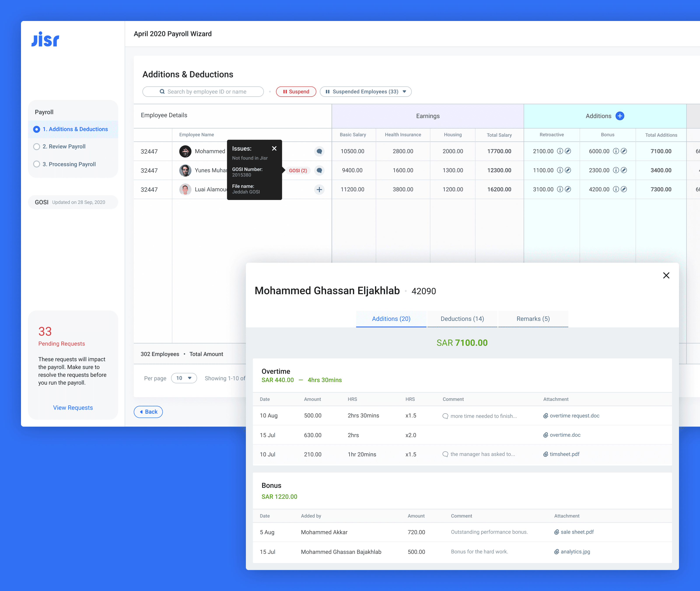Switch to the Deductions (14) tab
Screen dimensions: 700x591
point(462,319)
